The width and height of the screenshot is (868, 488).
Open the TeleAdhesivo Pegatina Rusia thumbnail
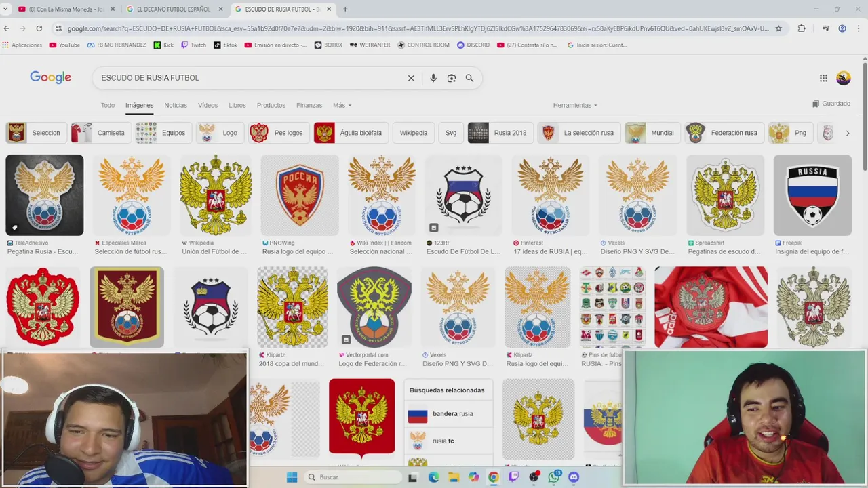[x=45, y=195]
